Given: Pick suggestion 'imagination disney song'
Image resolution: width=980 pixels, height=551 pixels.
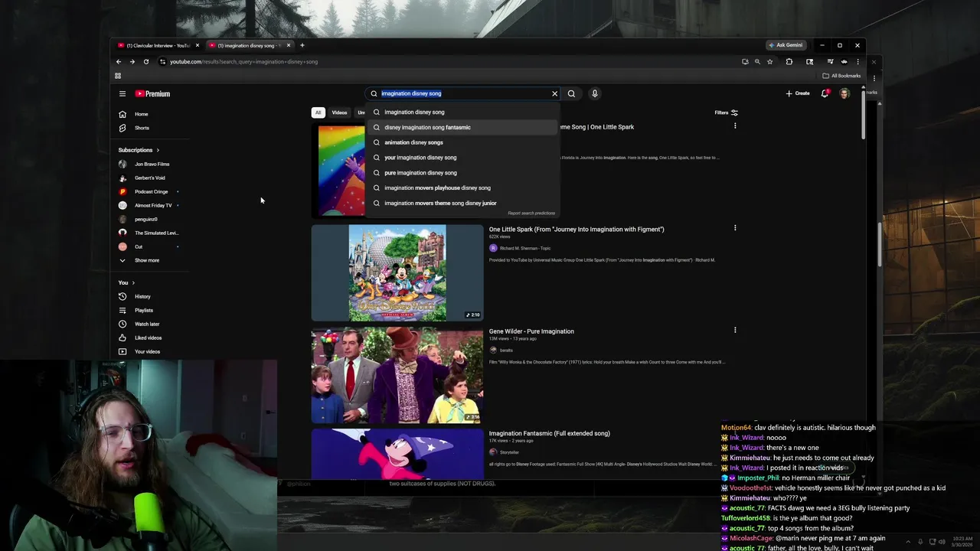Looking at the screenshot, I should pyautogui.click(x=462, y=112).
